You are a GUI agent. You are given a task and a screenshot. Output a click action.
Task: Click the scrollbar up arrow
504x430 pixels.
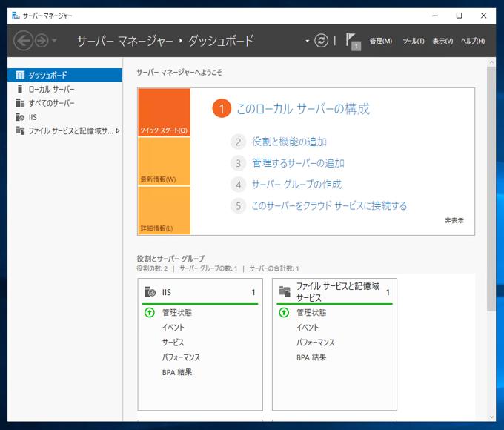tap(491, 62)
